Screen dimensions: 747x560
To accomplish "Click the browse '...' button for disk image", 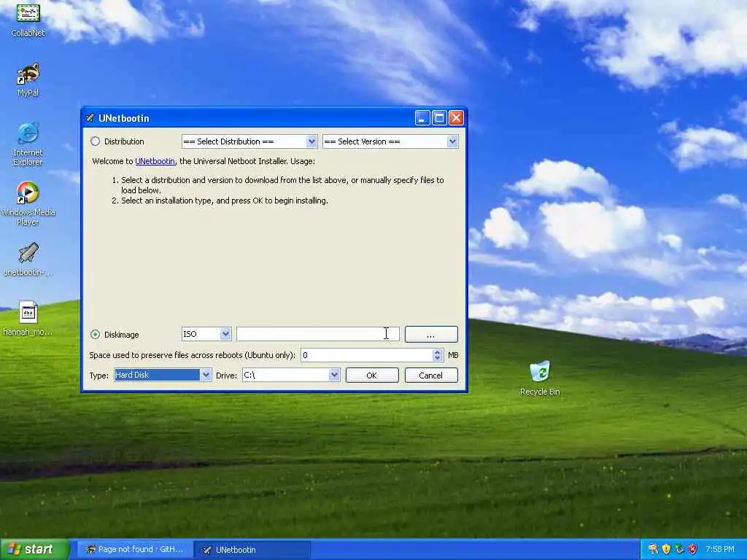I will pos(431,334).
